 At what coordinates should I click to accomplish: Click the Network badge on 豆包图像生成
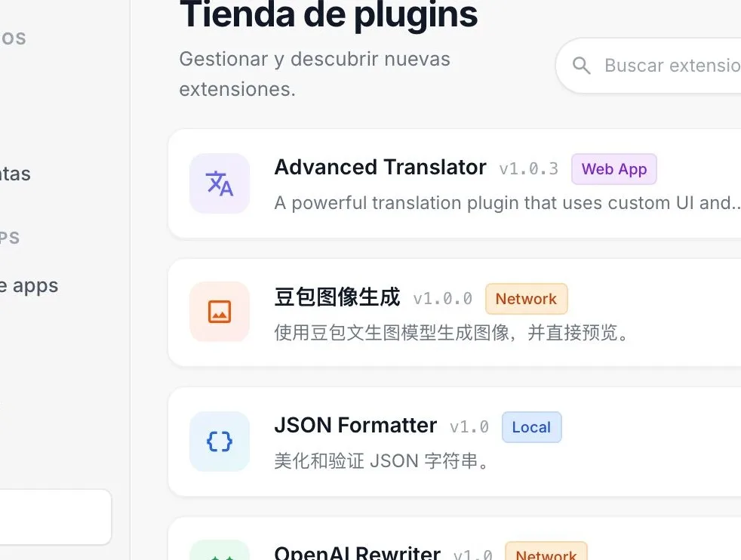point(526,299)
